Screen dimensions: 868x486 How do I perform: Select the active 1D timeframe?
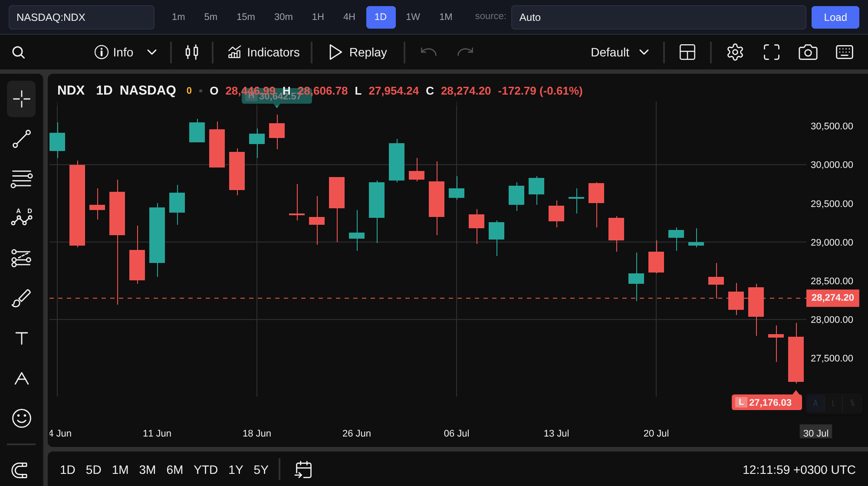[x=381, y=17]
